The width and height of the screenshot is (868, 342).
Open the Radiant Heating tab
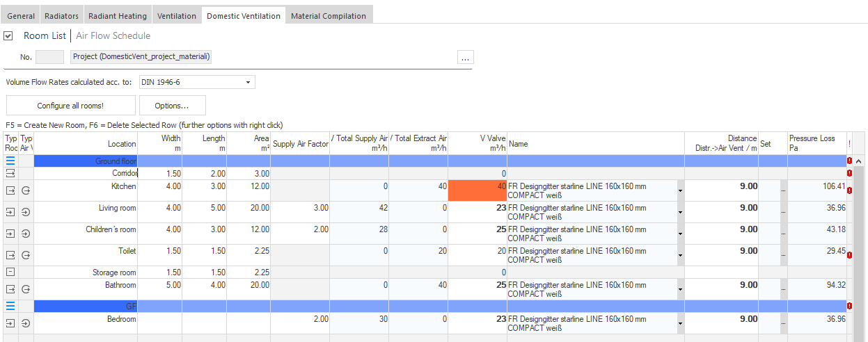click(118, 15)
